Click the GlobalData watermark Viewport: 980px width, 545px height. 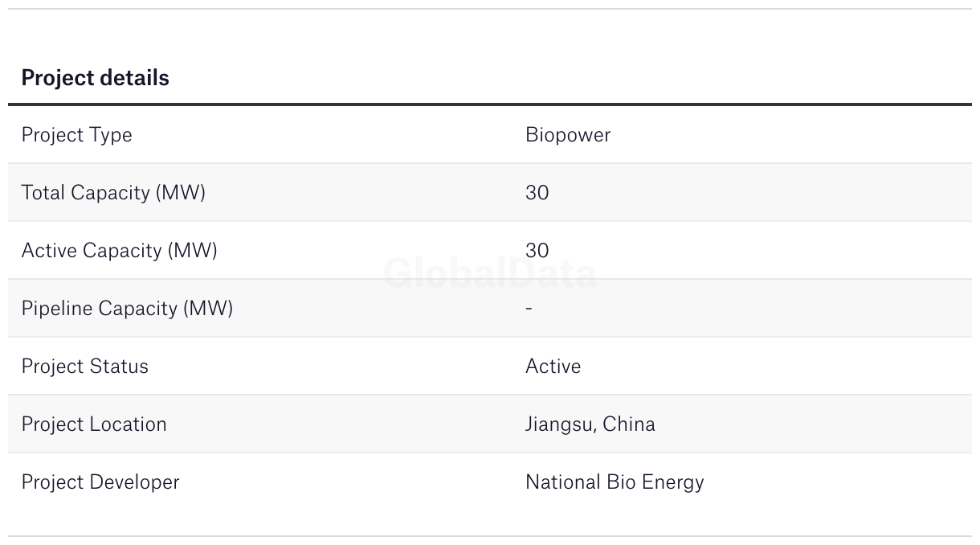(490, 274)
